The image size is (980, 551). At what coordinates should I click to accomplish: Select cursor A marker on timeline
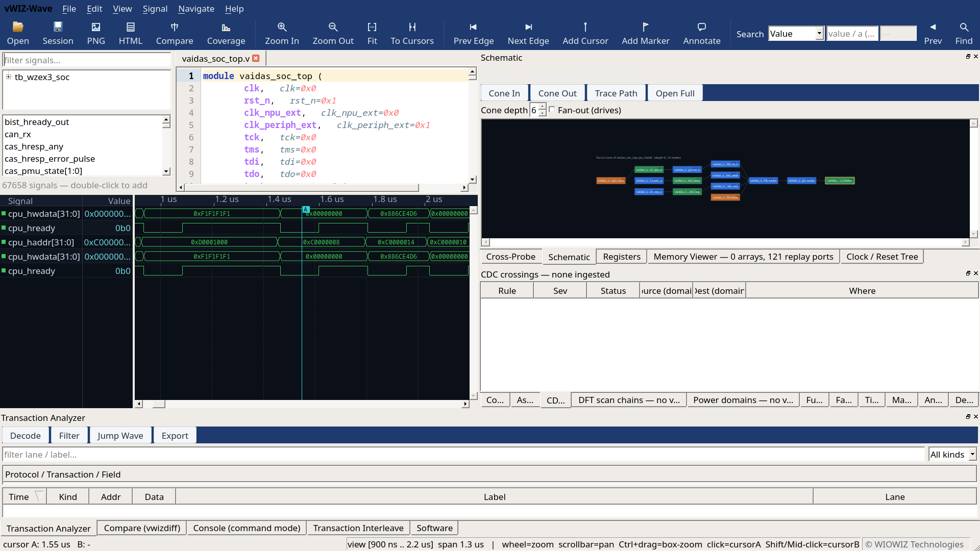306,210
